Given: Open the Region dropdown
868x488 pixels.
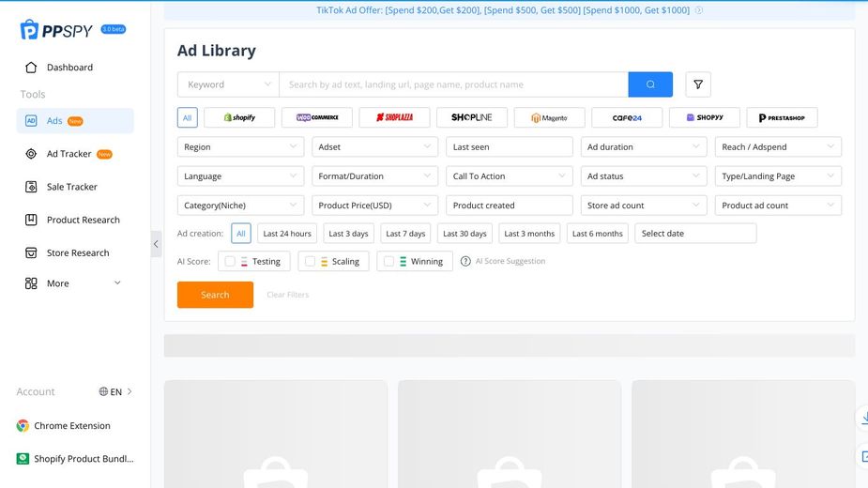Looking at the screenshot, I should point(240,147).
